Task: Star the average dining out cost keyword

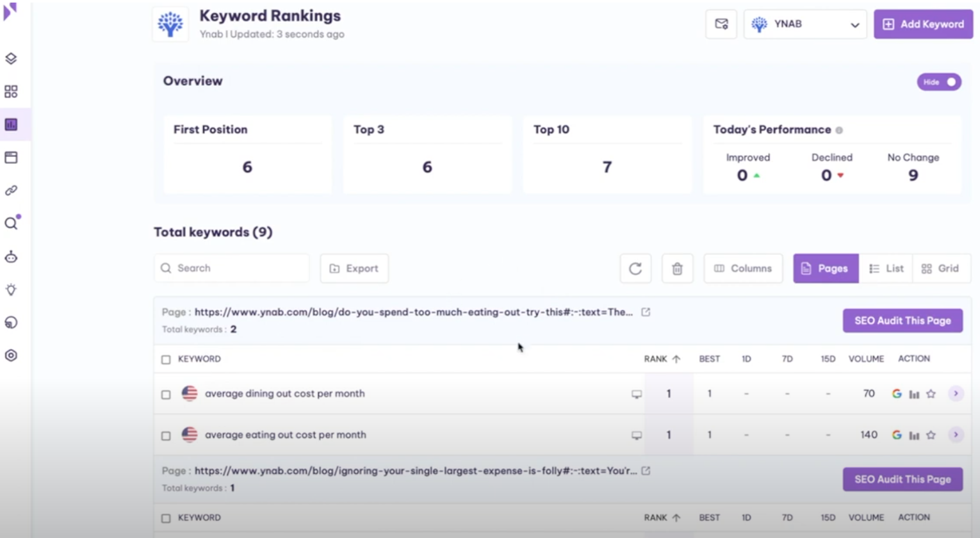Action: coord(931,394)
